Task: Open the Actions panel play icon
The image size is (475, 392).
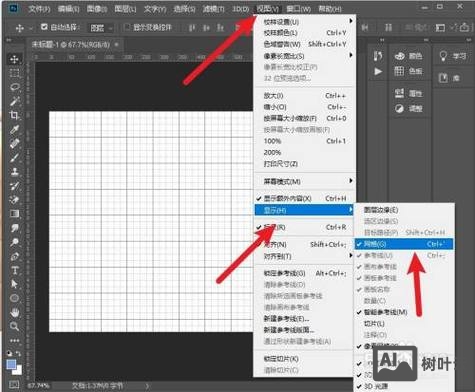Action: pyautogui.click(x=378, y=71)
